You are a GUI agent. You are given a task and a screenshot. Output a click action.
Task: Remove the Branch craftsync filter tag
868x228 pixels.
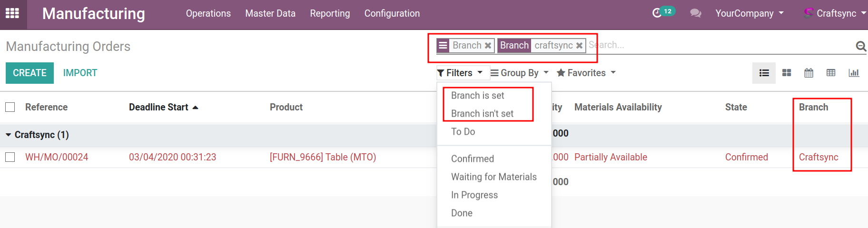click(579, 46)
